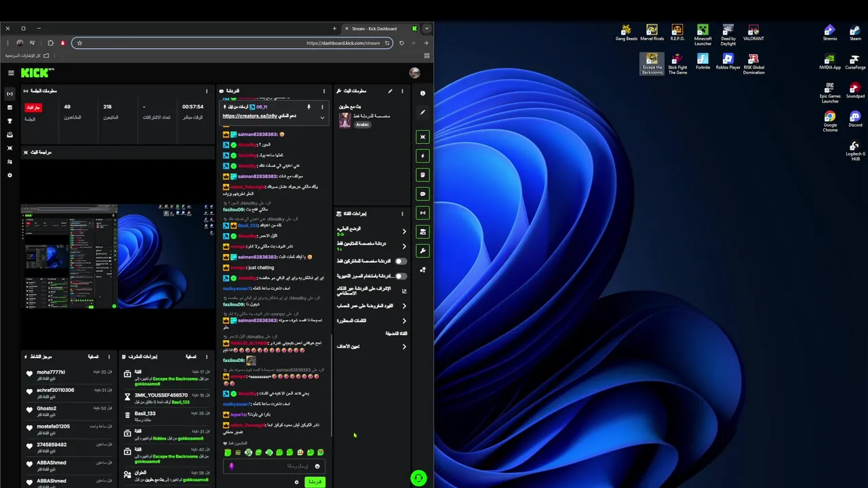Open the info icon in the right toolbar
This screenshot has height=488, width=868.
coord(423,94)
